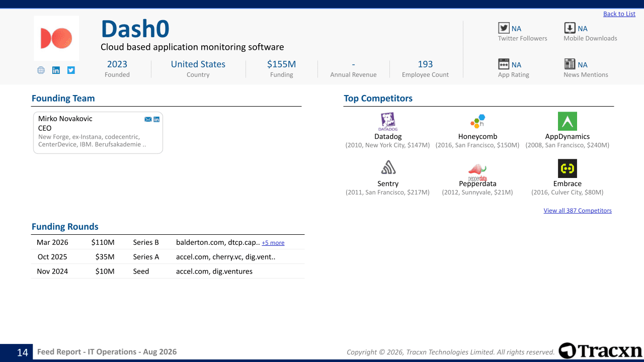Viewport: 644px width, 362px height.
Task: Click the Mirko Novakovic founder name
Action: 65,119
